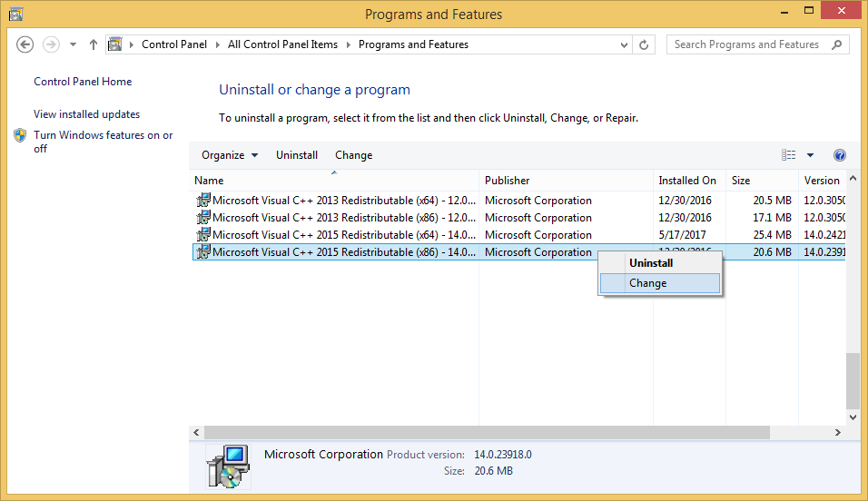Click the Forward navigation arrow
The width and height of the screenshot is (868, 501).
click(x=51, y=44)
